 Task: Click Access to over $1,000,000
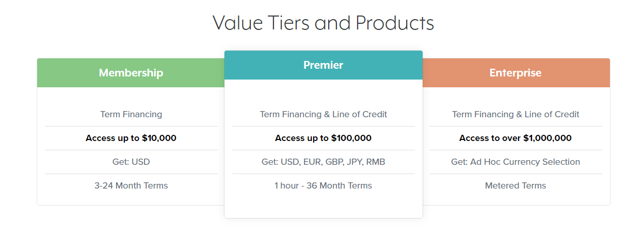click(x=516, y=138)
